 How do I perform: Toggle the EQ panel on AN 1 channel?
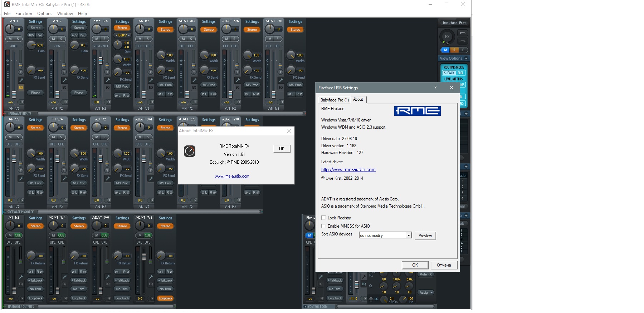[x=21, y=87]
